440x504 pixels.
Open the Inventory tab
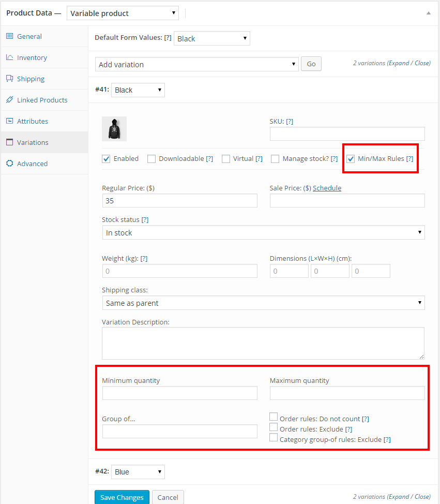point(32,57)
